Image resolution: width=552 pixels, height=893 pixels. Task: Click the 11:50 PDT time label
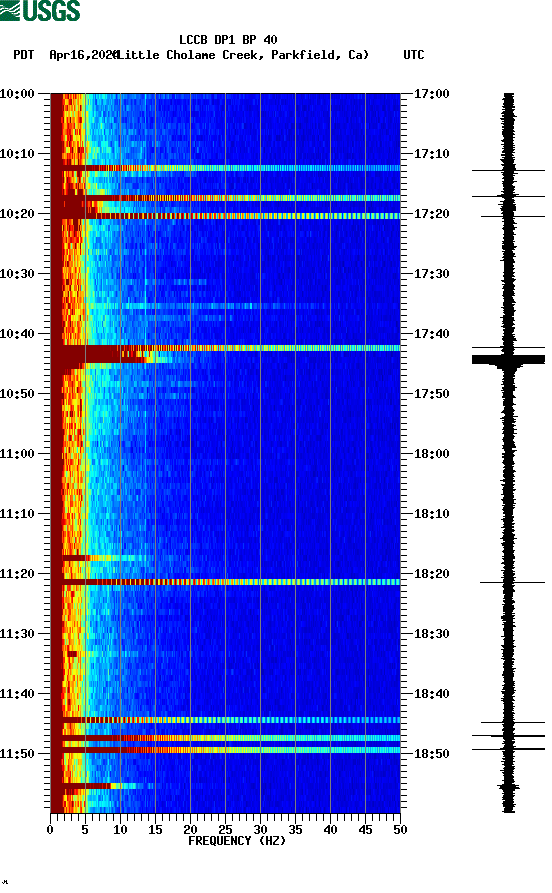(x=17, y=753)
